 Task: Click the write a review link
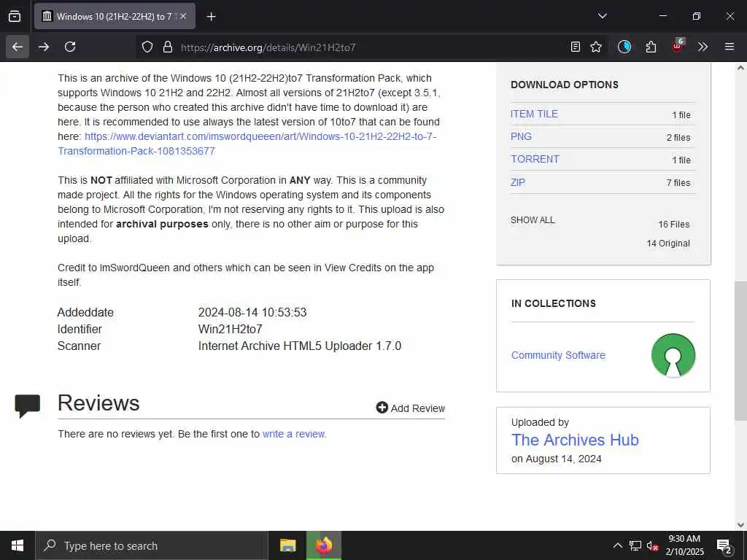click(x=293, y=434)
